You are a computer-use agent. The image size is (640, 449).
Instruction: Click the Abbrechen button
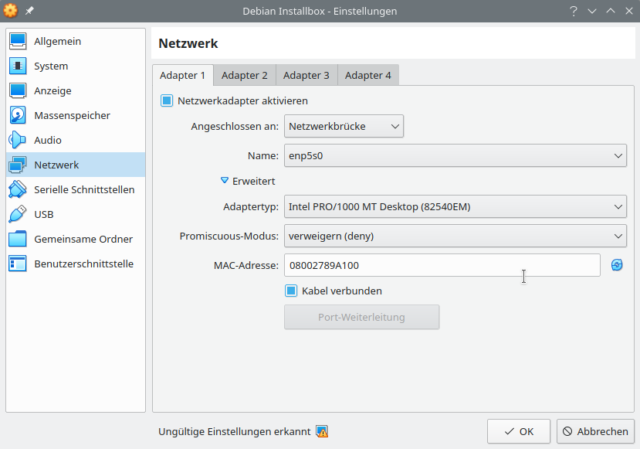(x=596, y=431)
